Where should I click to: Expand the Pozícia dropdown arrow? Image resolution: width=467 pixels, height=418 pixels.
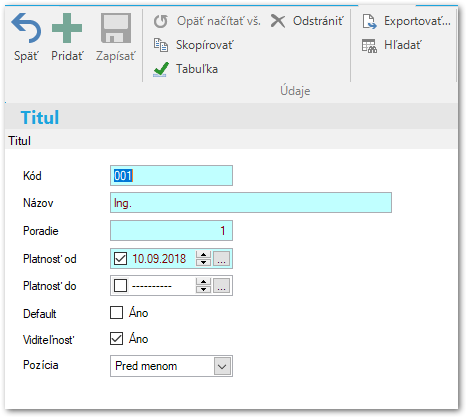(x=222, y=366)
